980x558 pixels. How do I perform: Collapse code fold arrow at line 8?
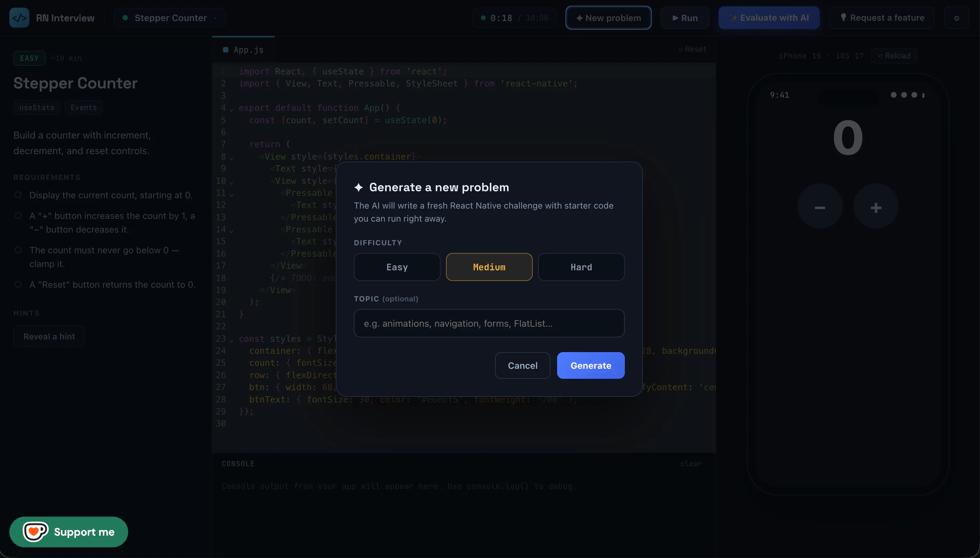231,158
